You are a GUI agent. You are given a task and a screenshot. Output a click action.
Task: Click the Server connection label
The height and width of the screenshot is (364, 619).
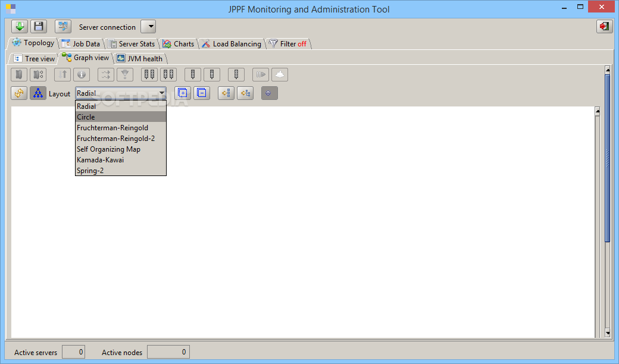[x=107, y=27]
